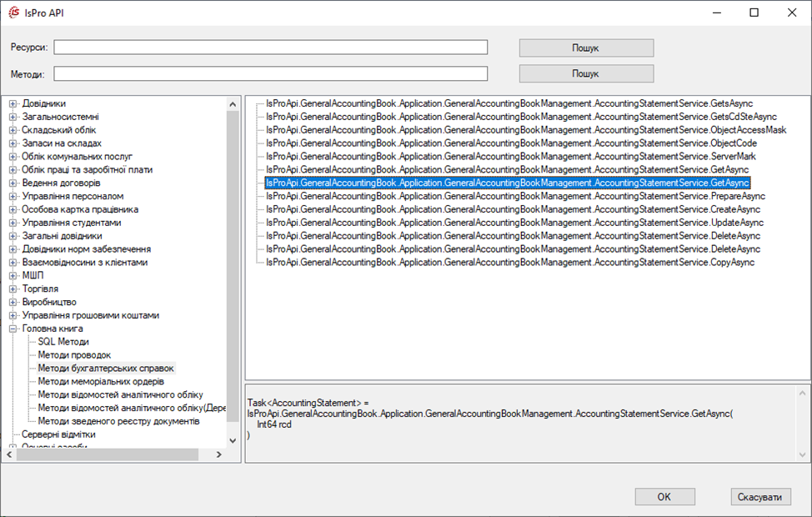Click the Пошук button next to Ресурси

[586, 48]
